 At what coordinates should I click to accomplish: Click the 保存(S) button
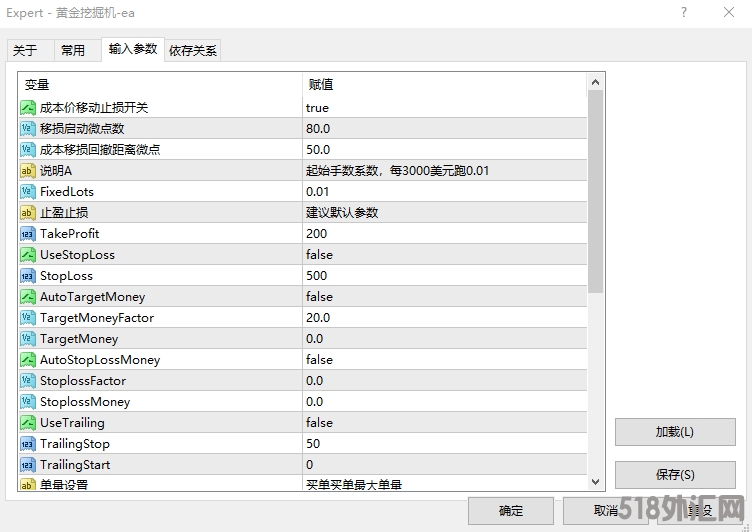click(x=675, y=475)
